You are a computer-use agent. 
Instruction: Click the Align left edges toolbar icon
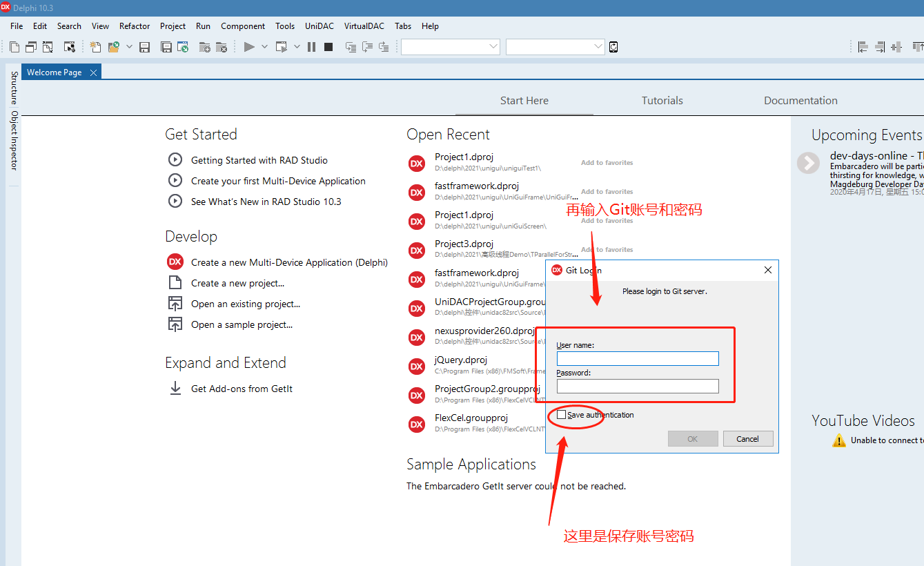(863, 47)
